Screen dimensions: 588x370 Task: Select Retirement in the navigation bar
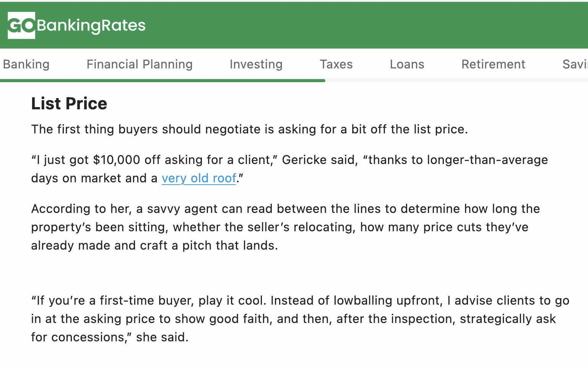493,64
